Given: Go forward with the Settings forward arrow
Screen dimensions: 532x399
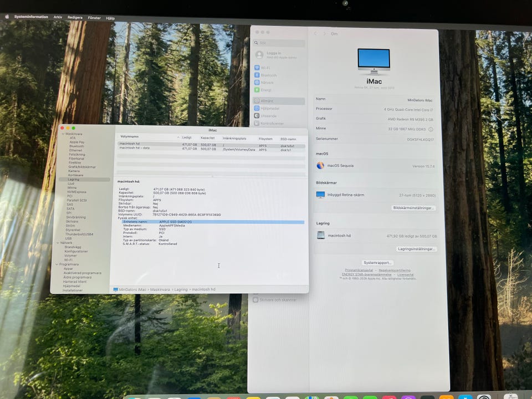Looking at the screenshot, I should tap(325, 34).
